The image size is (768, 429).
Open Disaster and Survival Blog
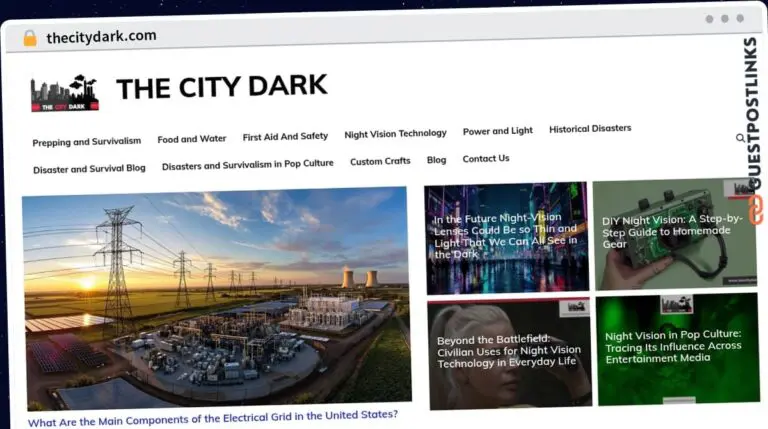[89, 169]
